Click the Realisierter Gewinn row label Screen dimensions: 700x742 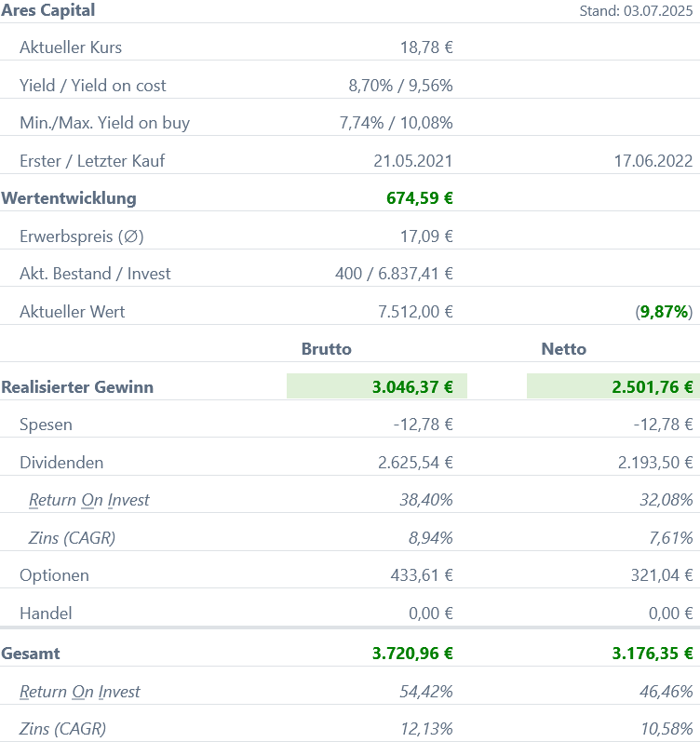77,387
